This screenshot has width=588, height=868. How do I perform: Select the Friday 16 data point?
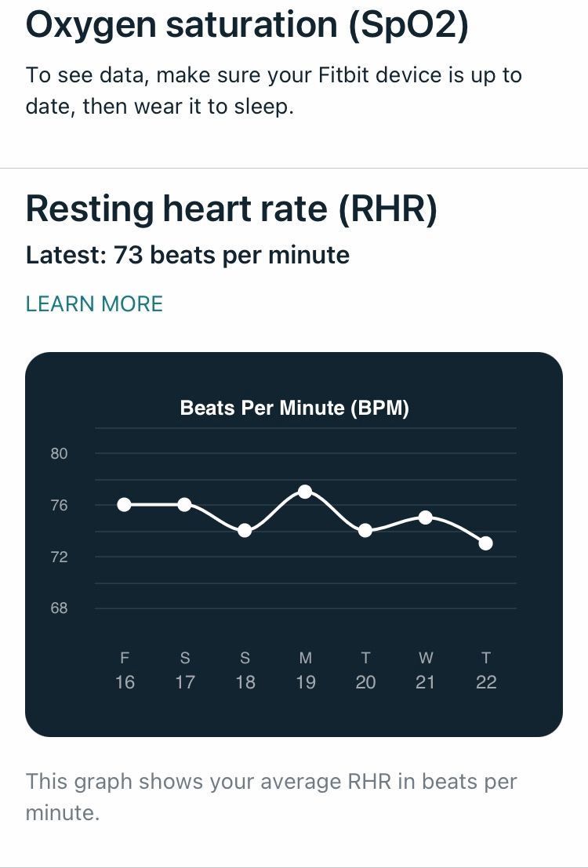point(125,504)
